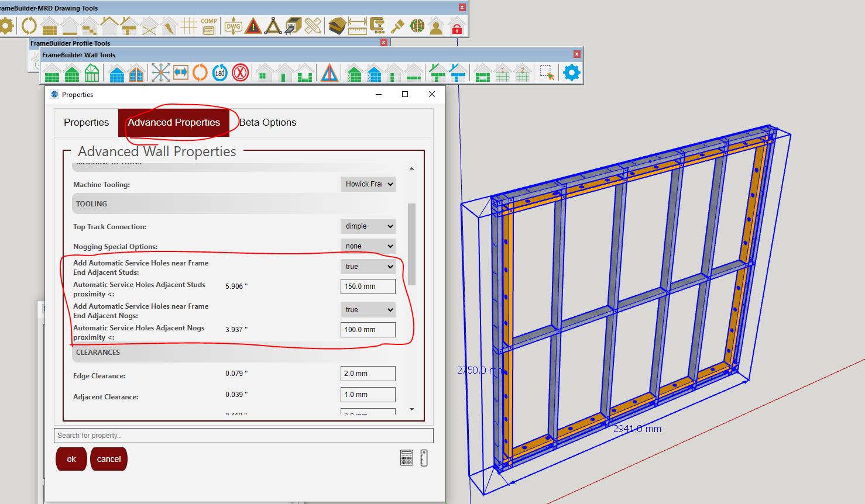Click the COMP component icon

(209, 26)
